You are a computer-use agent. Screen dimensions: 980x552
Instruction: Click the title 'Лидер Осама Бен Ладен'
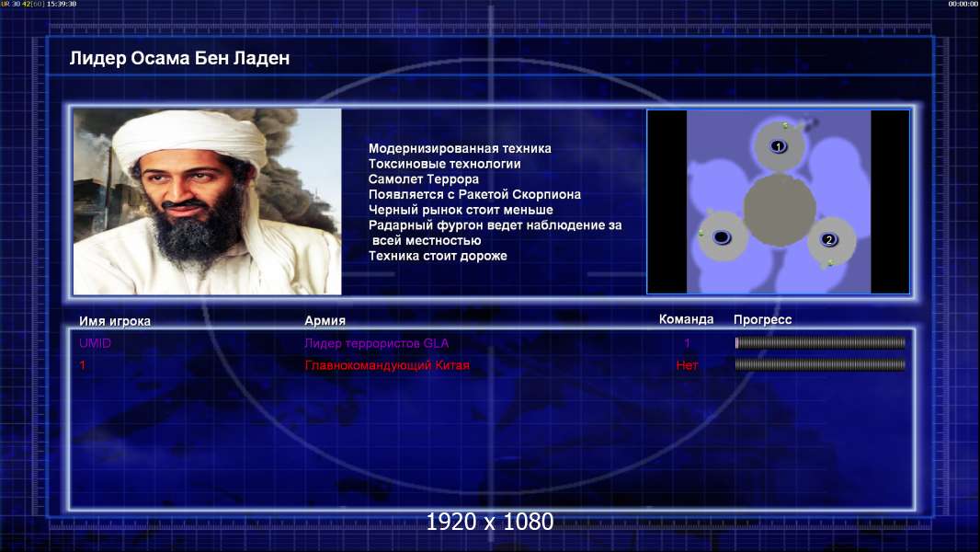(x=179, y=58)
